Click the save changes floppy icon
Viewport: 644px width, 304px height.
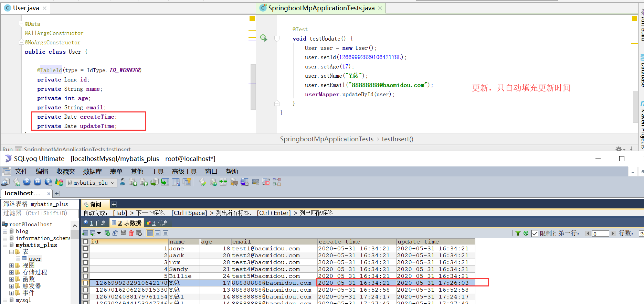pyautogui.click(x=123, y=233)
